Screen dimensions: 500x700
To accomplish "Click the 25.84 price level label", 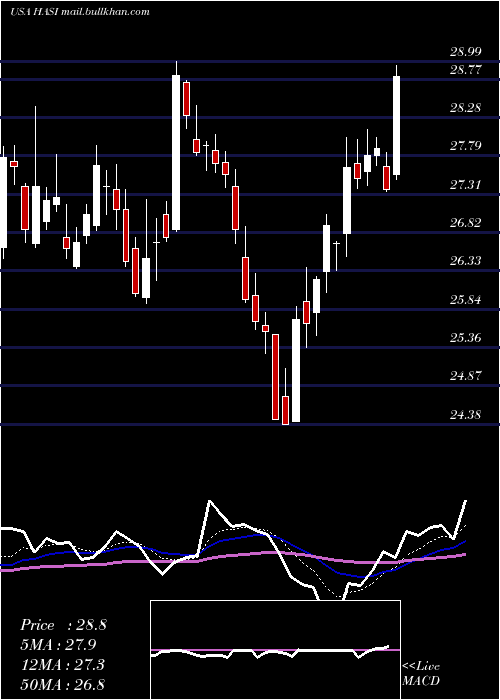I will (x=466, y=299).
